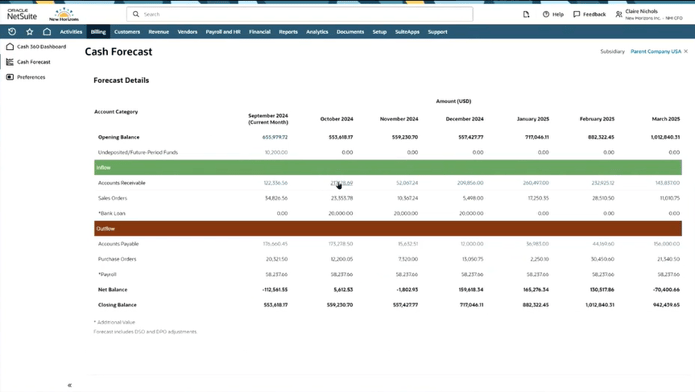This screenshot has height=392, width=695.
Task: Click the Help link text
Action: click(558, 14)
